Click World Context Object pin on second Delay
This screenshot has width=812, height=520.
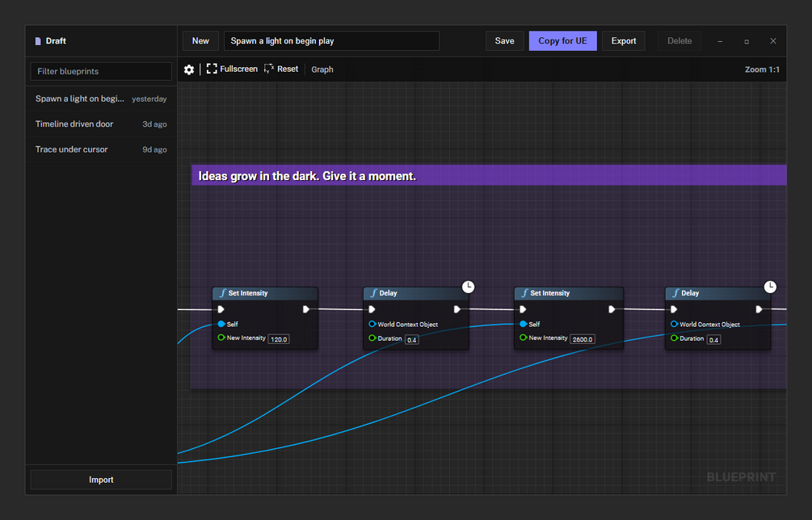tap(675, 324)
